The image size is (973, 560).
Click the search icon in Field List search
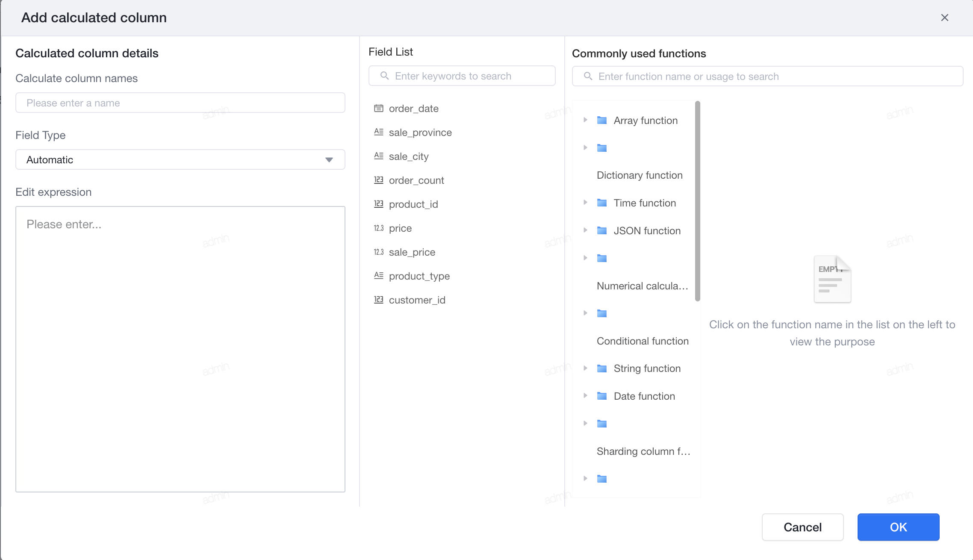coord(384,76)
